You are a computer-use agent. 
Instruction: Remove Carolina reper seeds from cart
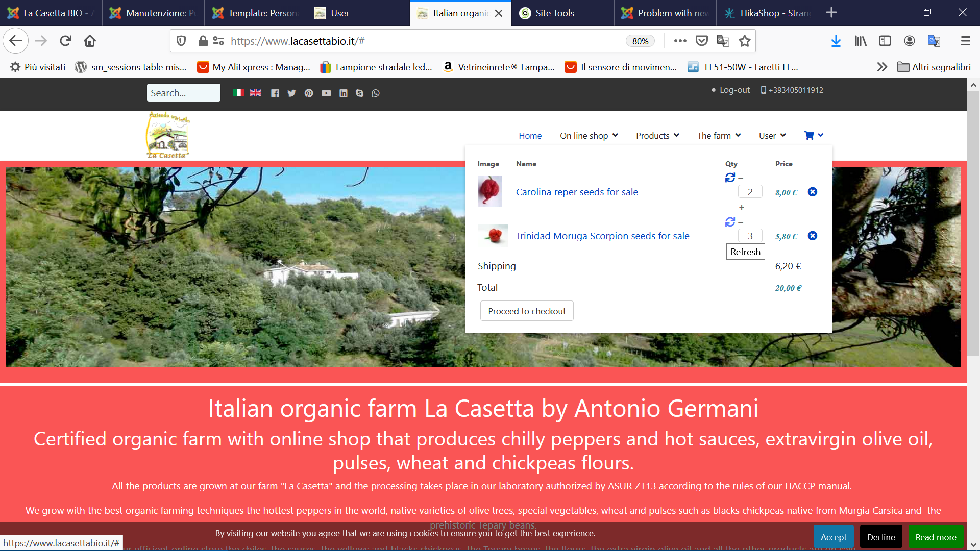click(x=813, y=192)
